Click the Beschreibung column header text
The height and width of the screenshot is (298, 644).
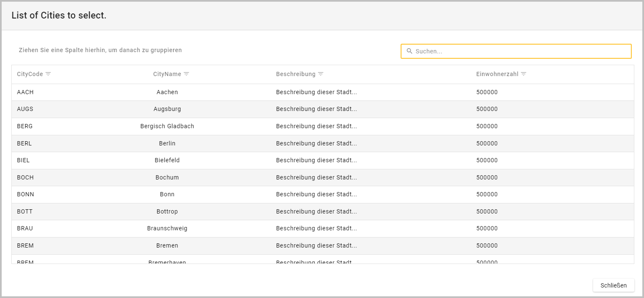(x=296, y=74)
